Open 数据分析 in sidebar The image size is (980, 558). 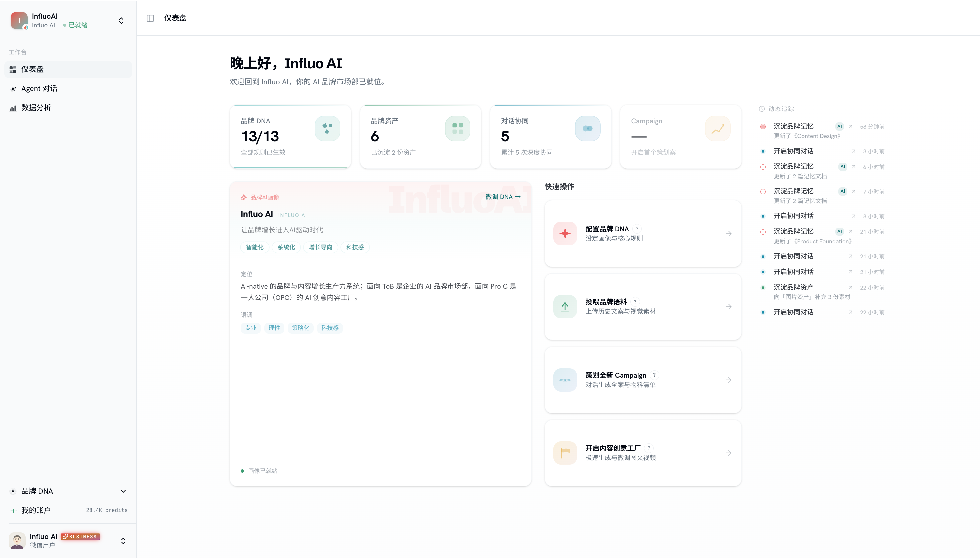point(68,108)
